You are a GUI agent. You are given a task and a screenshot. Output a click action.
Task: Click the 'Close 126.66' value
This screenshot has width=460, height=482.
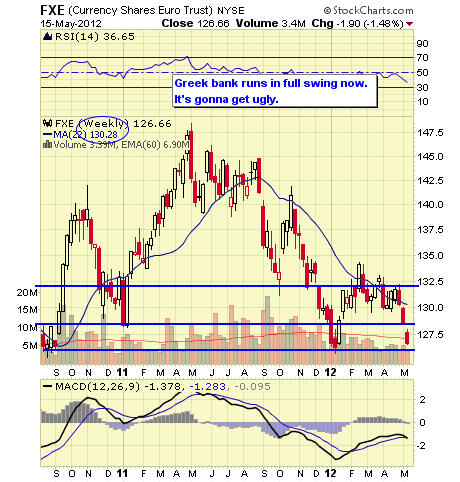[196, 23]
